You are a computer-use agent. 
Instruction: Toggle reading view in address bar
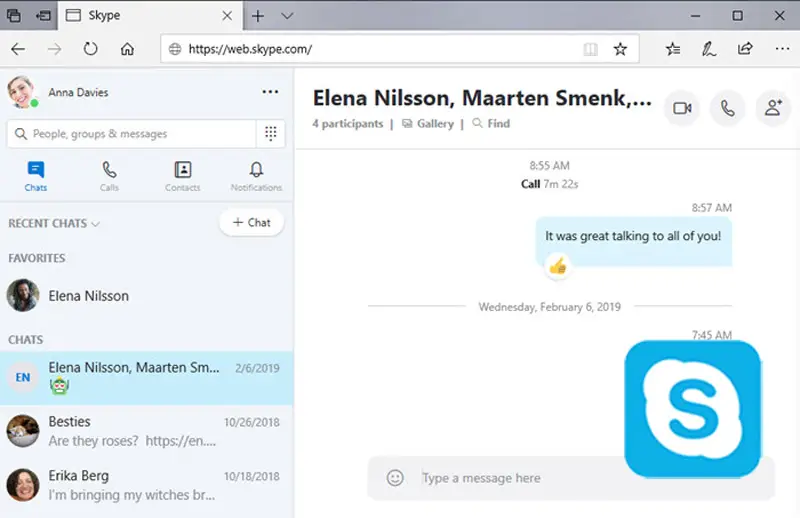point(590,49)
